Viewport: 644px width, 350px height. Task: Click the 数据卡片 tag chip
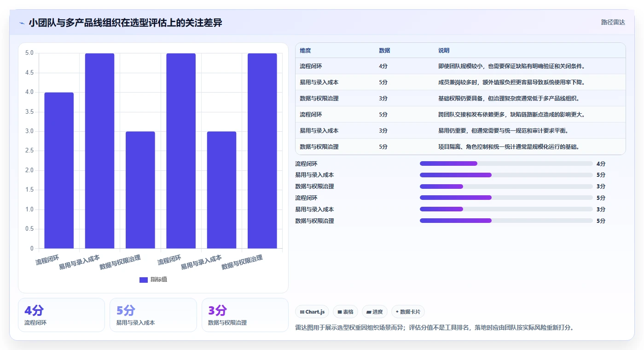[x=408, y=312]
